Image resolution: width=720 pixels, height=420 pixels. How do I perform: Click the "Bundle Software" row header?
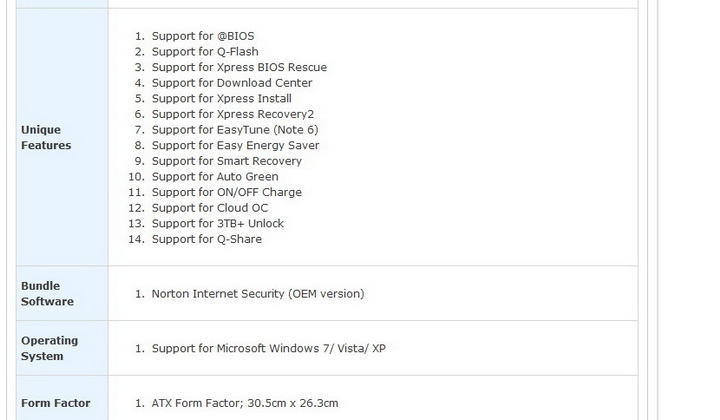[47, 293]
